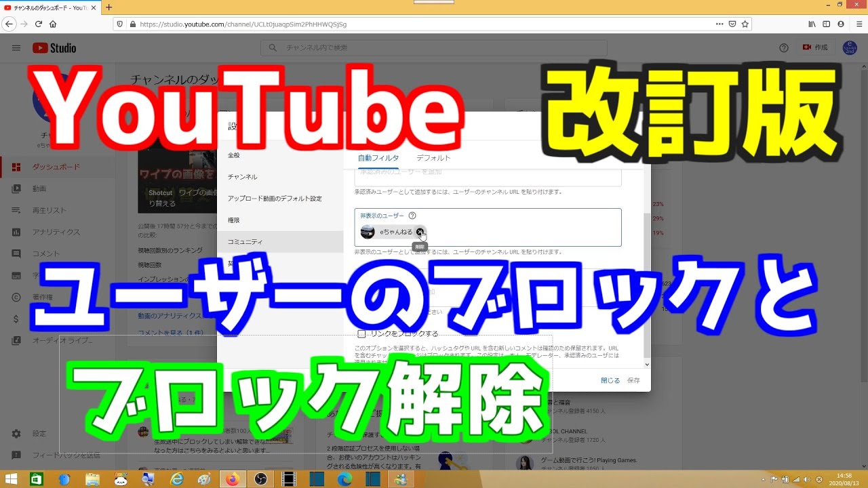Viewport: 868px width, 488px height.
Task: Open 設定 in the Studio sidebar
Action: (57, 433)
